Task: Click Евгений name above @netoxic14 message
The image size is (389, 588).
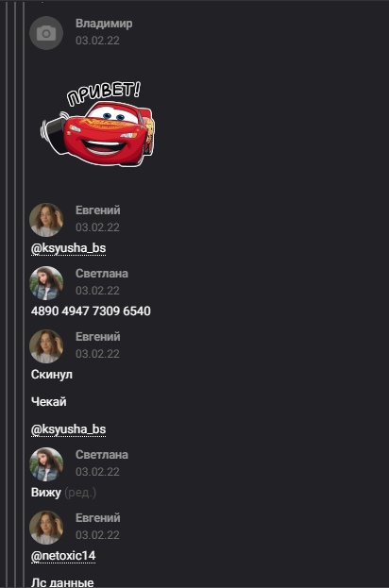Action: point(98,518)
